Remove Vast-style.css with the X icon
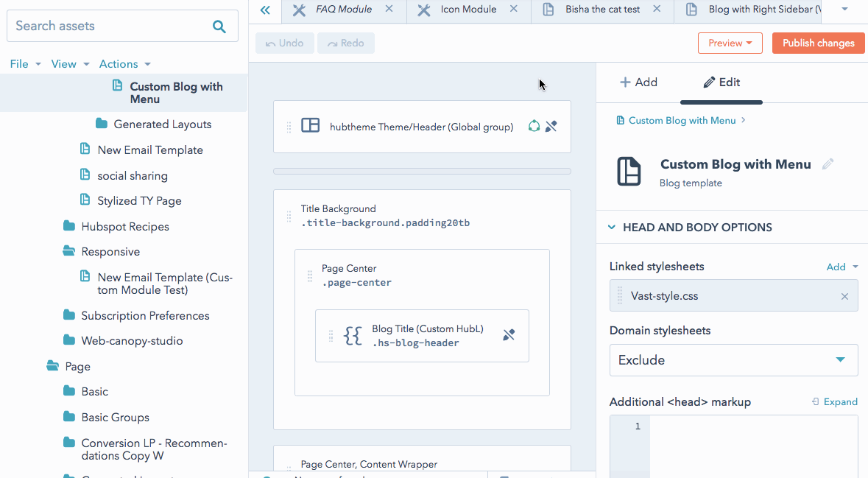Image resolution: width=868 pixels, height=478 pixels. coord(844,297)
